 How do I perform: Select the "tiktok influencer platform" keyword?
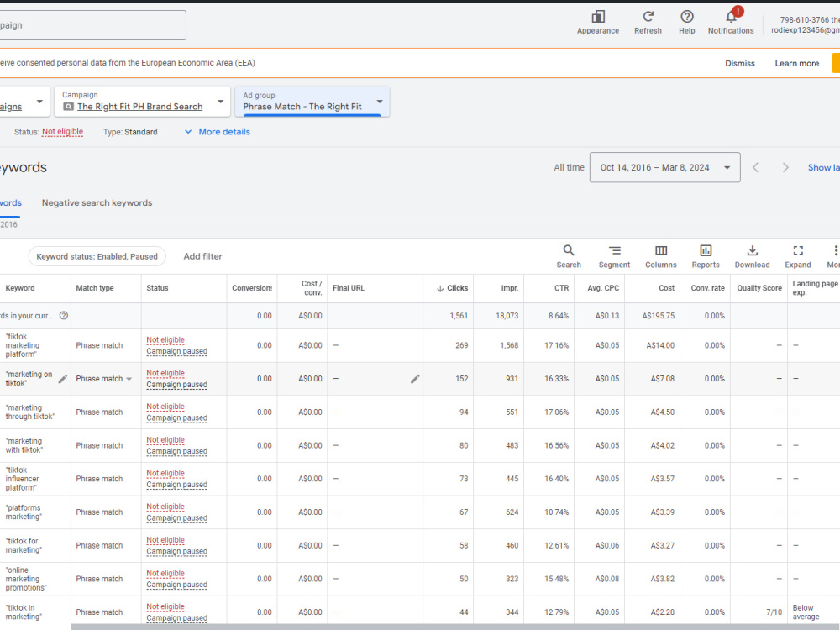pyautogui.click(x=22, y=479)
